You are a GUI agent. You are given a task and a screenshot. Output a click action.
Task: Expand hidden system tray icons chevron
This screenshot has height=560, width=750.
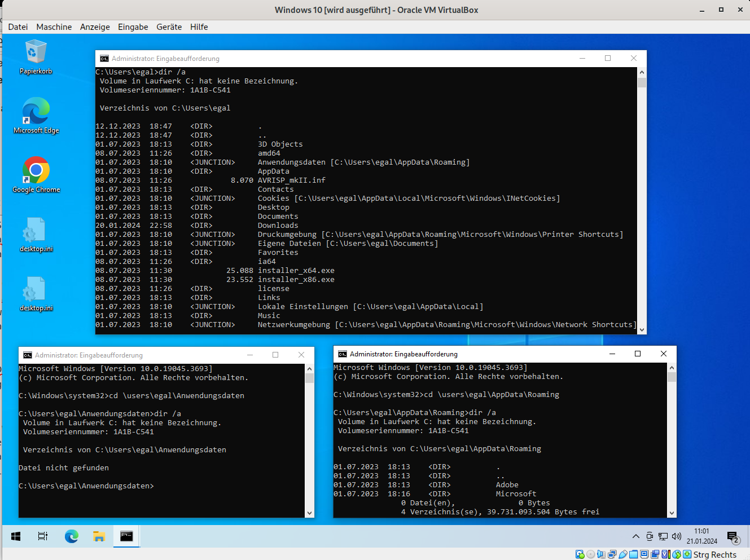(636, 536)
